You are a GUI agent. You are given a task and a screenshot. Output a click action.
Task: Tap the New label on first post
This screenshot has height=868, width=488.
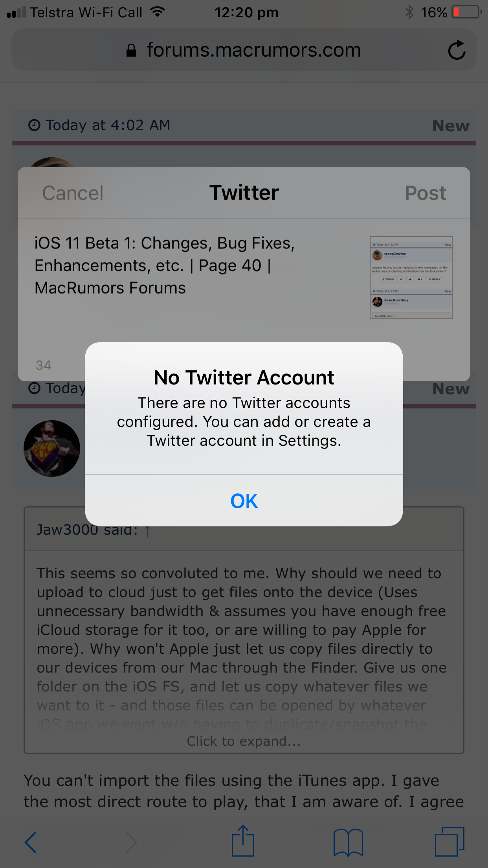click(x=451, y=126)
